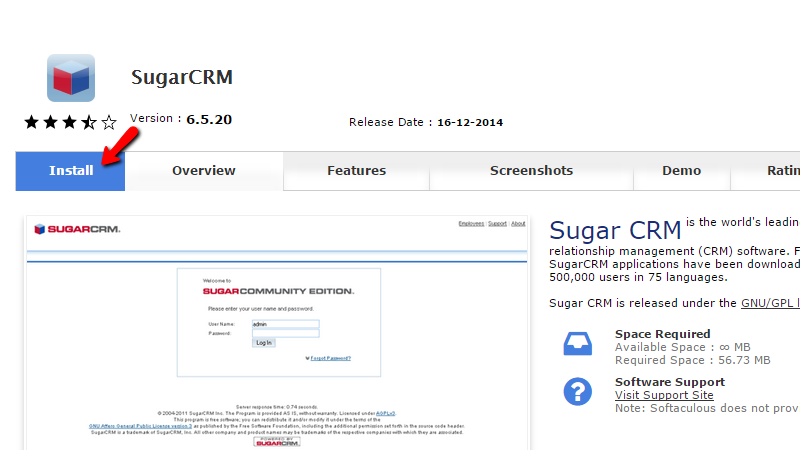Open the Install tab
This screenshot has height=450, width=800.
click(70, 171)
